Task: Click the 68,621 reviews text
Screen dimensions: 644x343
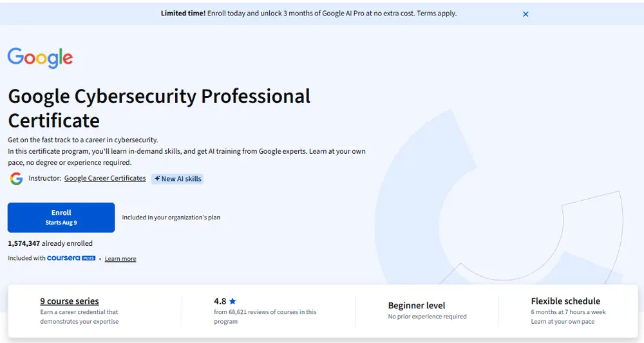Action: [x=265, y=317]
